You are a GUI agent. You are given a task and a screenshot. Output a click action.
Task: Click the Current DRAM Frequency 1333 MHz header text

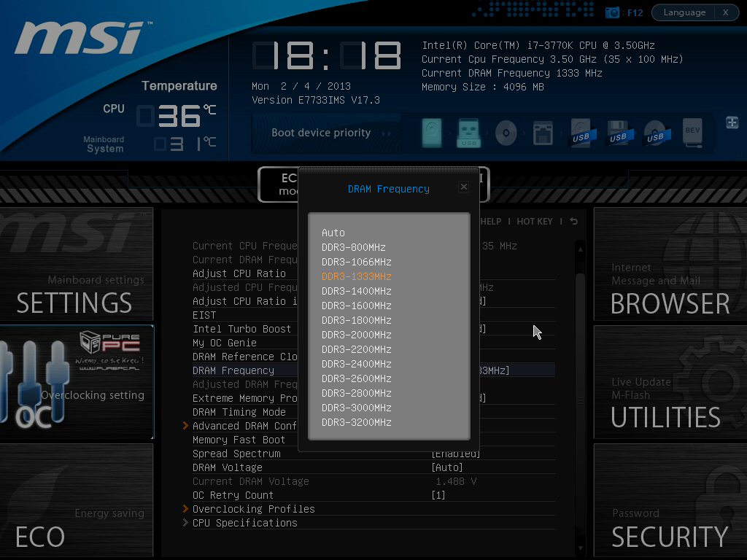point(511,74)
